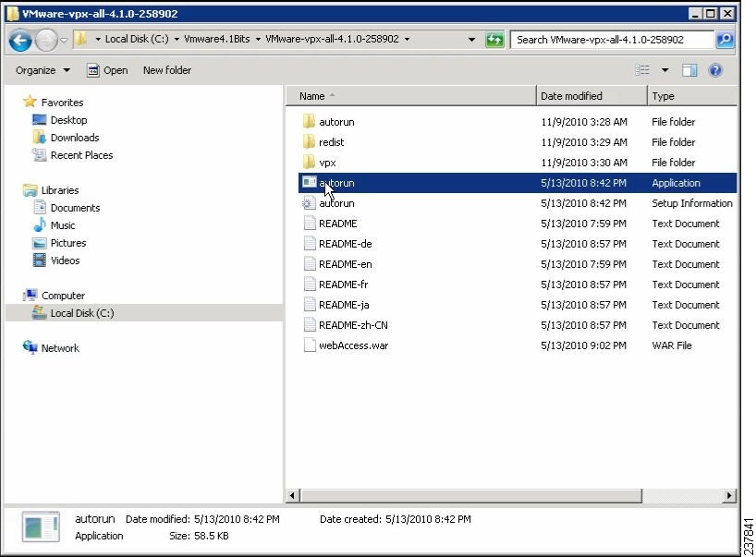Select the autorun Application file
Viewport: 756px width, 557px height.
click(518, 183)
